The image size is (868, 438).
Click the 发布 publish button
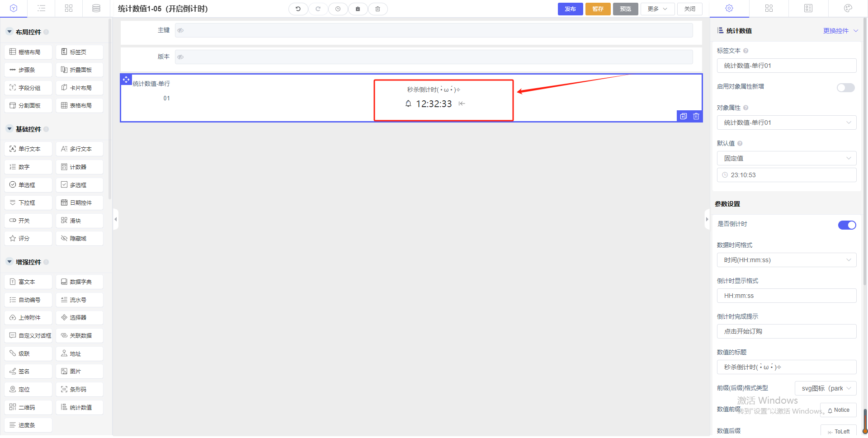point(570,9)
